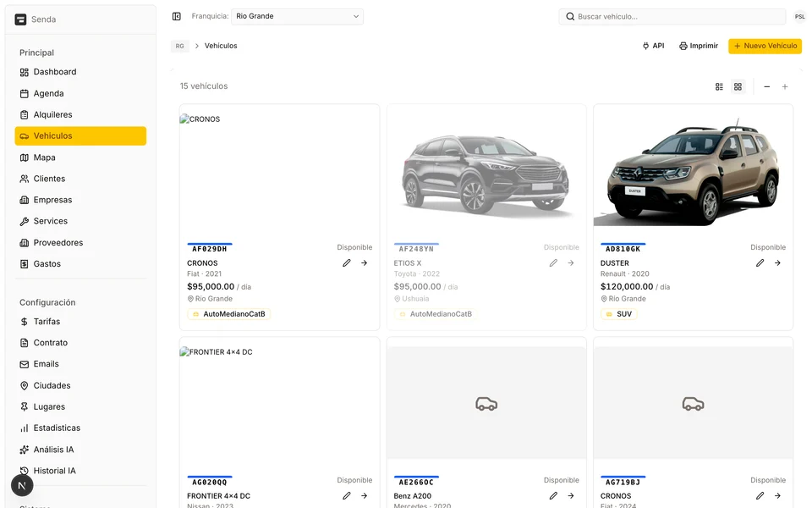Viewport: 812px width, 508px height.
Task: Click the minus icon to shrink cards
Action: [766, 86]
